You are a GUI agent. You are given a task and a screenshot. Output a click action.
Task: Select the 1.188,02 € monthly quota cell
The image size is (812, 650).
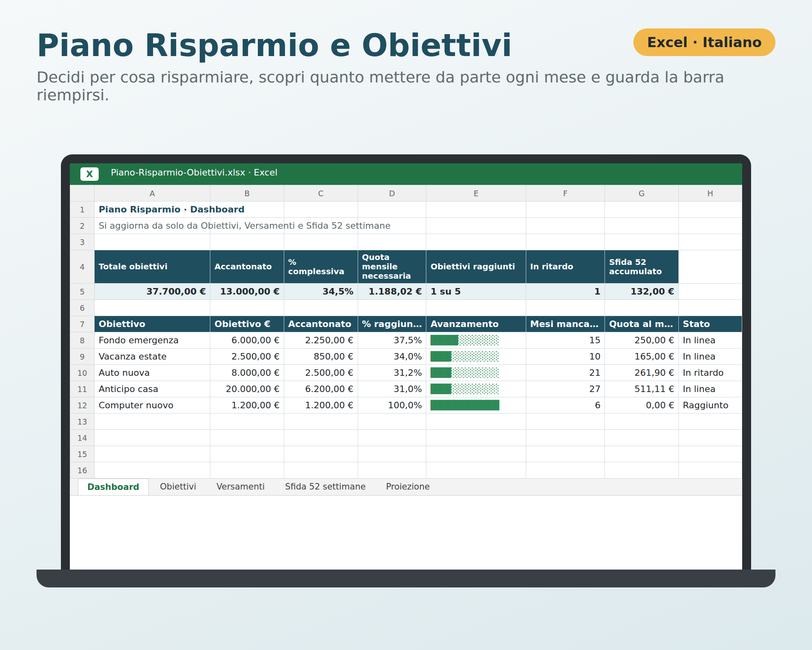392,292
